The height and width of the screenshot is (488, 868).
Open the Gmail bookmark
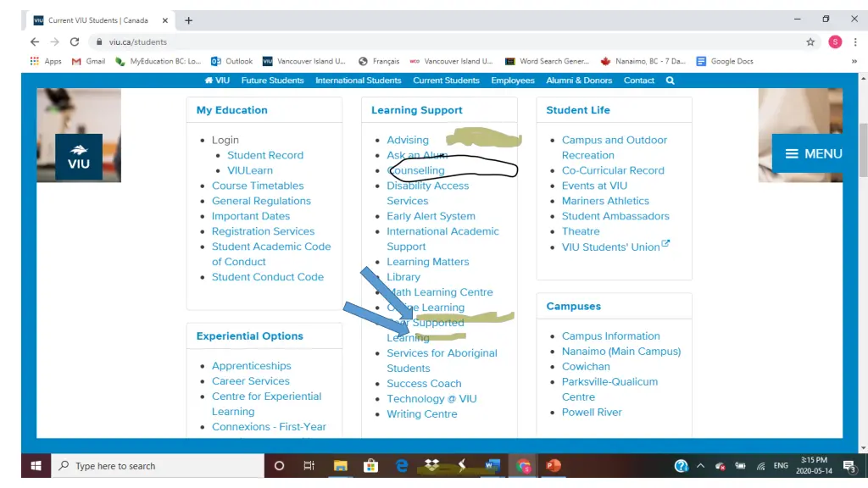88,61
